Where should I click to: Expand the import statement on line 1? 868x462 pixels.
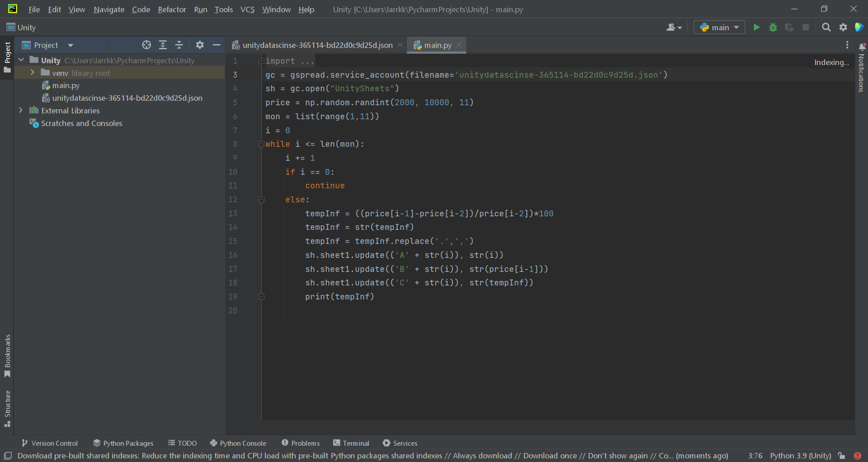[x=261, y=61]
